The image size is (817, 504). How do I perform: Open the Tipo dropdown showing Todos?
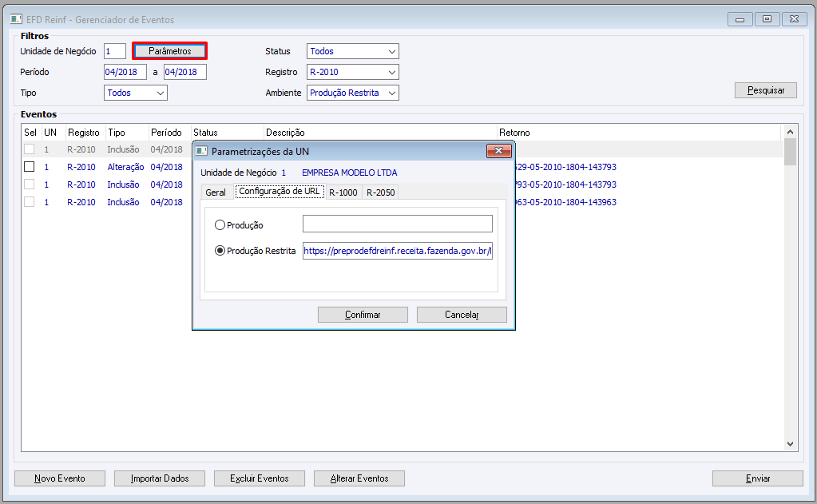136,93
